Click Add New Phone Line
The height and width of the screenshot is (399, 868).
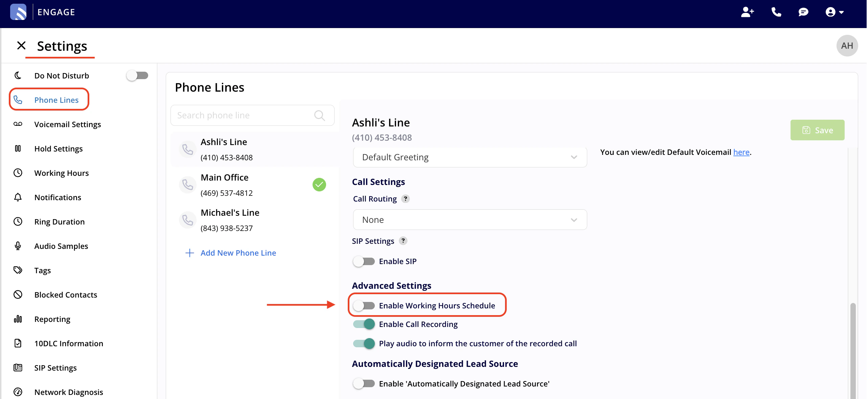click(x=231, y=253)
